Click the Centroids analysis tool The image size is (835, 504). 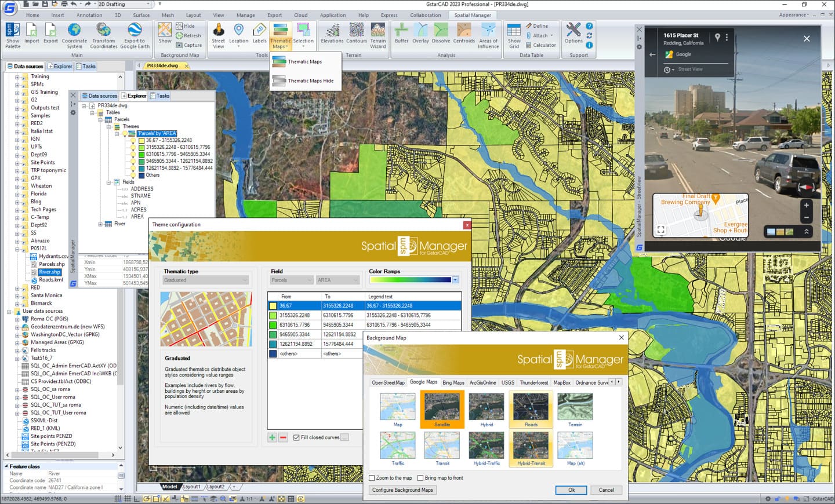coord(464,34)
